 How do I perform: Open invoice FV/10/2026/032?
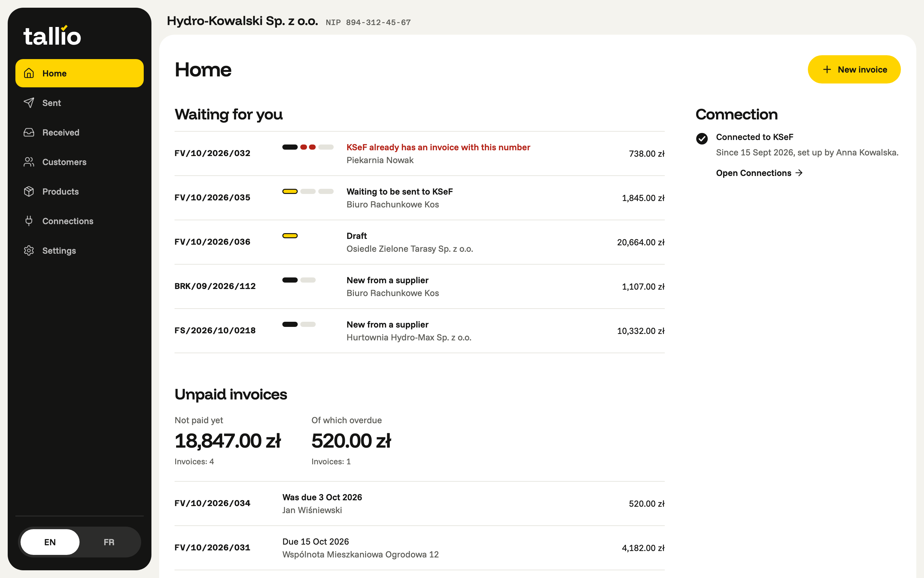point(419,154)
